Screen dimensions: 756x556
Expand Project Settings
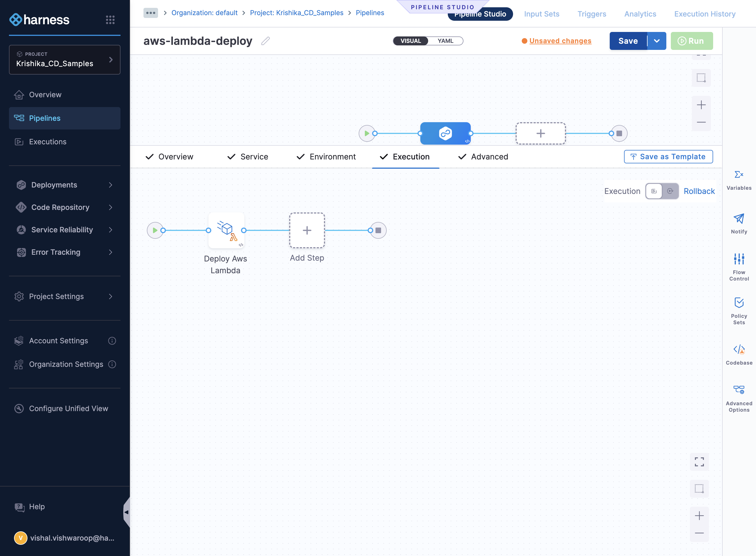tap(65, 296)
